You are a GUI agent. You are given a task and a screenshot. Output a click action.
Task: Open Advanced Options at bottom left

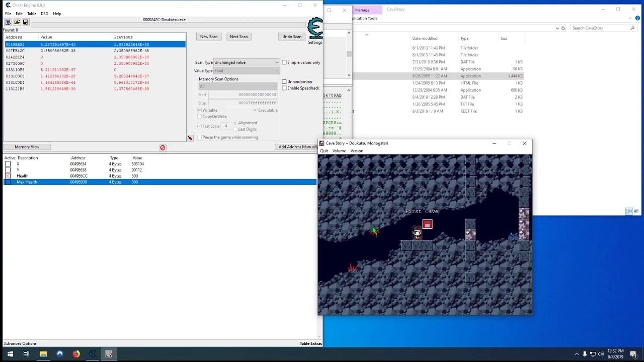point(20,343)
